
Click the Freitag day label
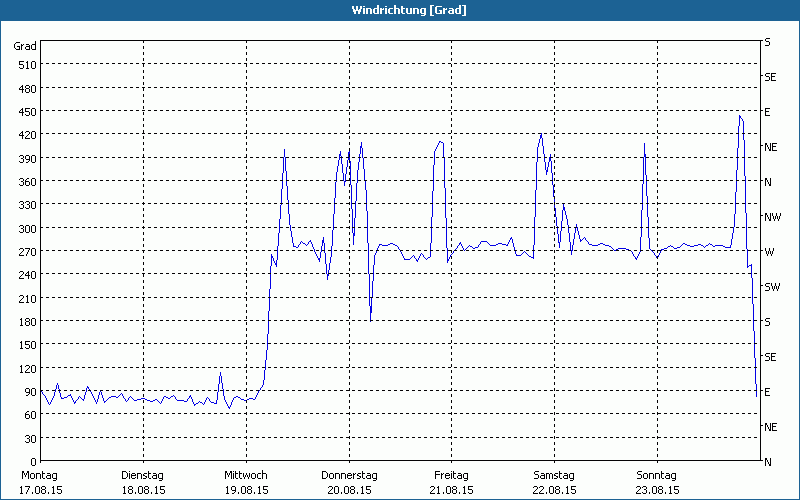tap(451, 475)
